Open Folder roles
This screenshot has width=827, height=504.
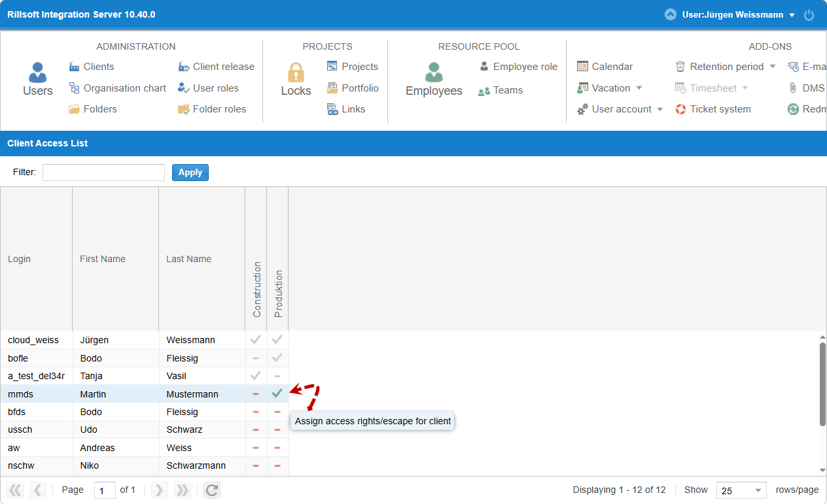pyautogui.click(x=212, y=109)
